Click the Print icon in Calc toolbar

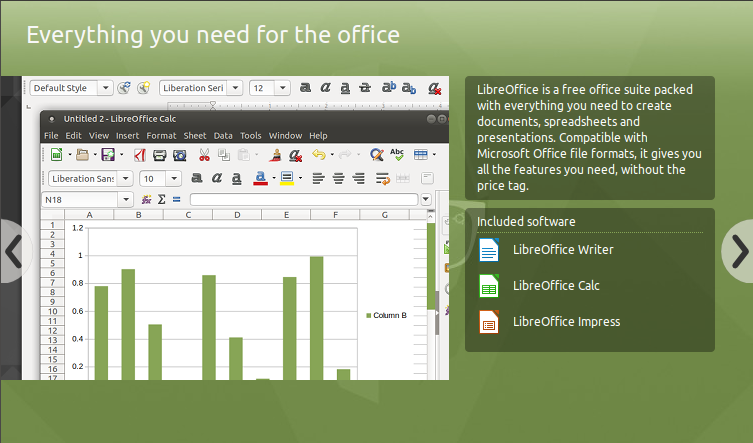coord(158,155)
